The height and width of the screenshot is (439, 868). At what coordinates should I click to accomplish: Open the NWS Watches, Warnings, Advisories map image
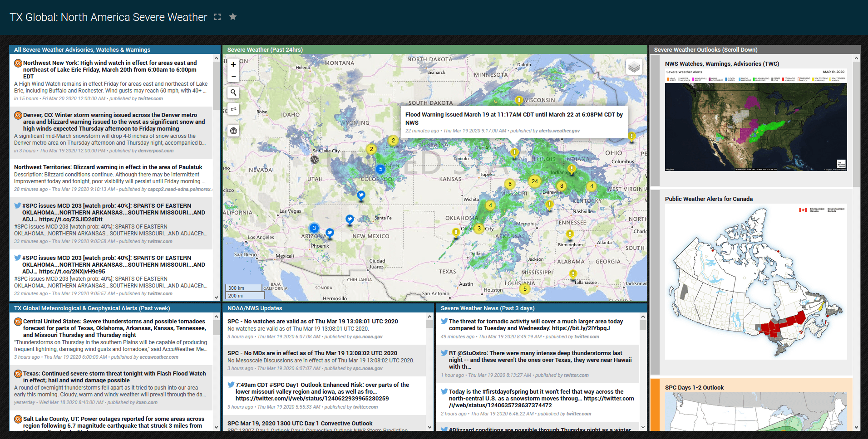755,121
